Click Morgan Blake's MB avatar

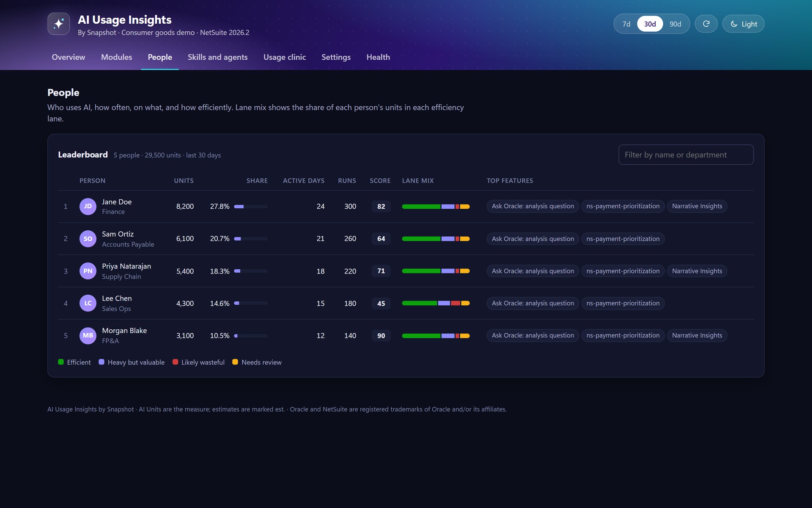(x=88, y=335)
